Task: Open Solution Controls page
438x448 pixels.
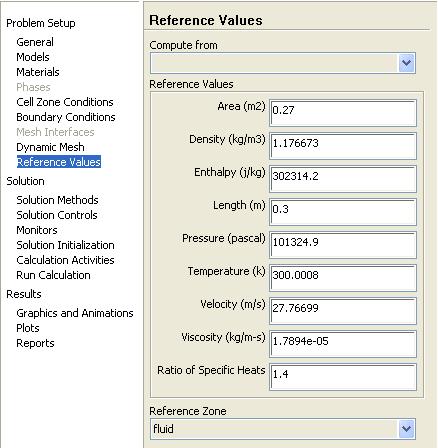Action: pos(57,215)
